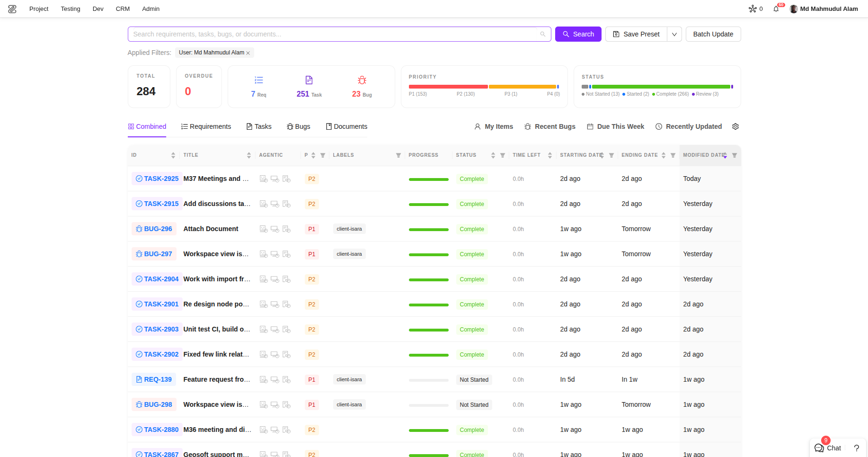Expand the Save Preset dropdown arrow

674,34
